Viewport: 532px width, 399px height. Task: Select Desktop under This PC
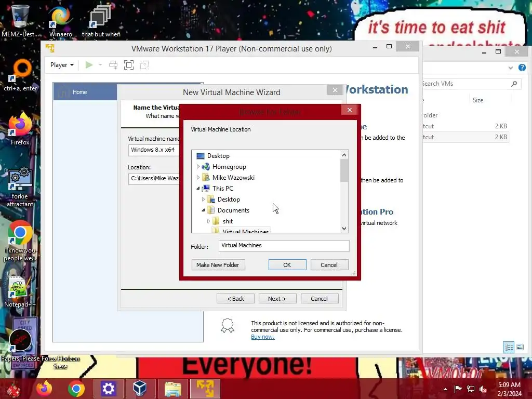(x=229, y=199)
